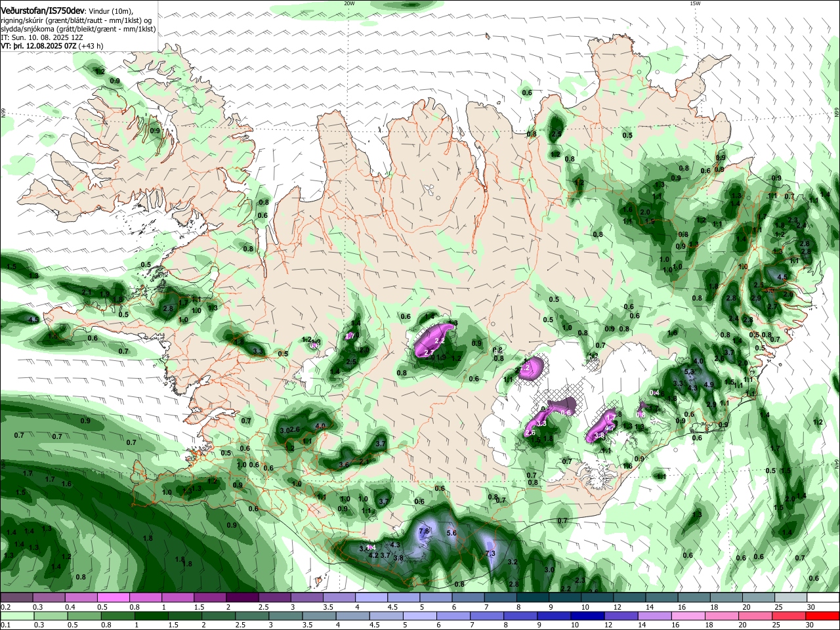Pick the darkest purple 2 snow legend swatch
The image size is (840, 630).
[242, 597]
